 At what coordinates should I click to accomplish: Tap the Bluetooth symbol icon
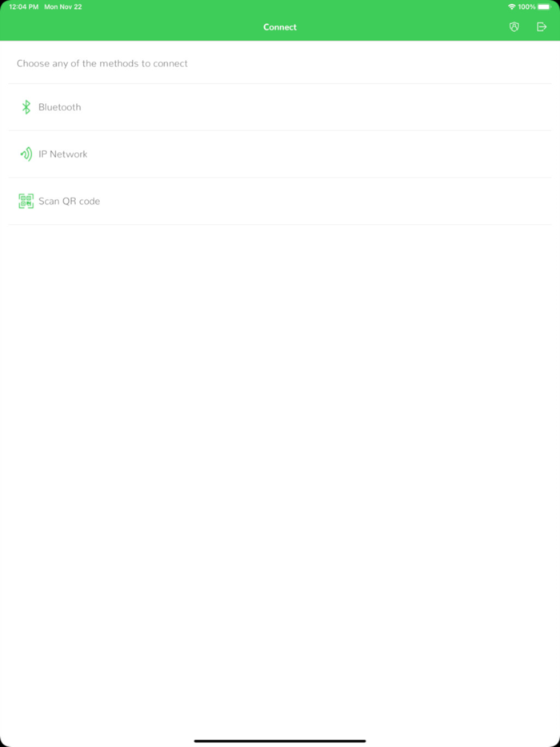tap(26, 107)
